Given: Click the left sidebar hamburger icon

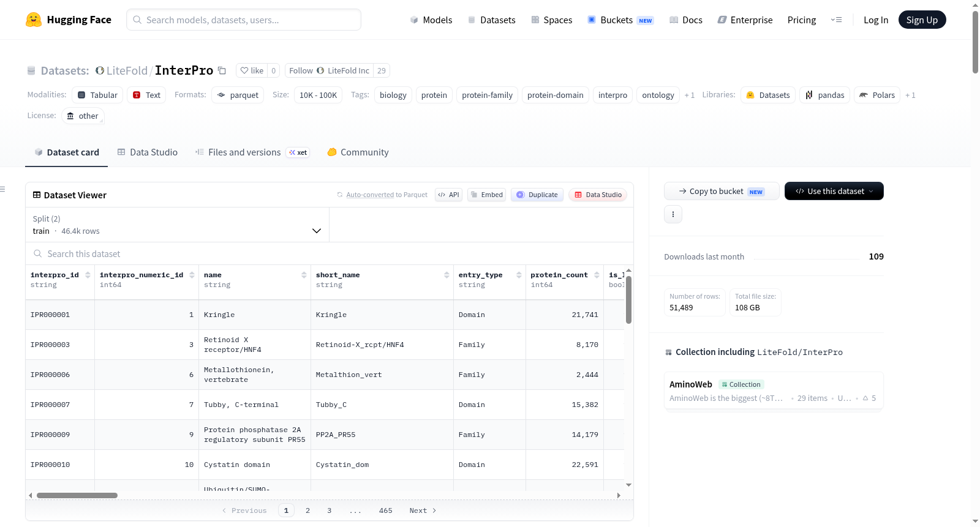Looking at the screenshot, I should 2,189.
